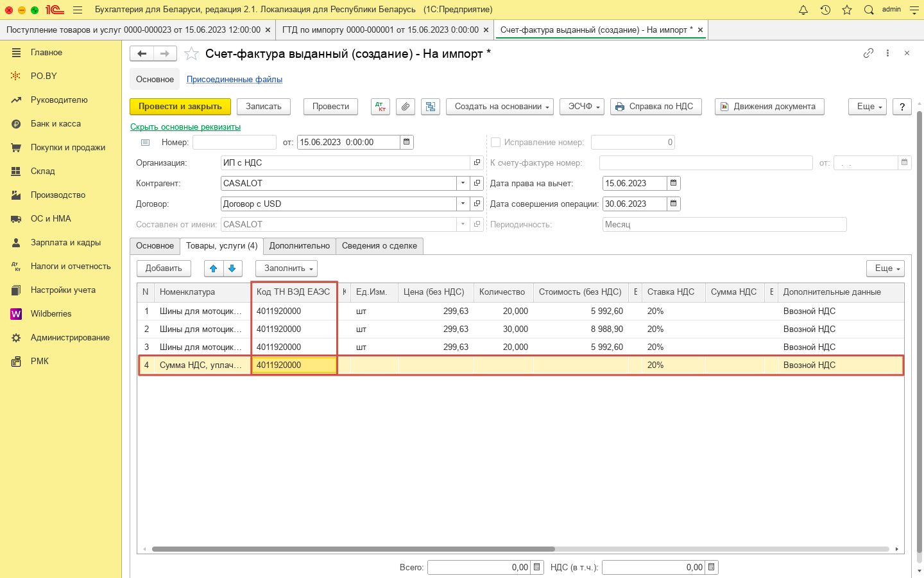Open the ЭСЧФ dropdown menu
Image resolution: width=924 pixels, height=578 pixels.
point(582,107)
